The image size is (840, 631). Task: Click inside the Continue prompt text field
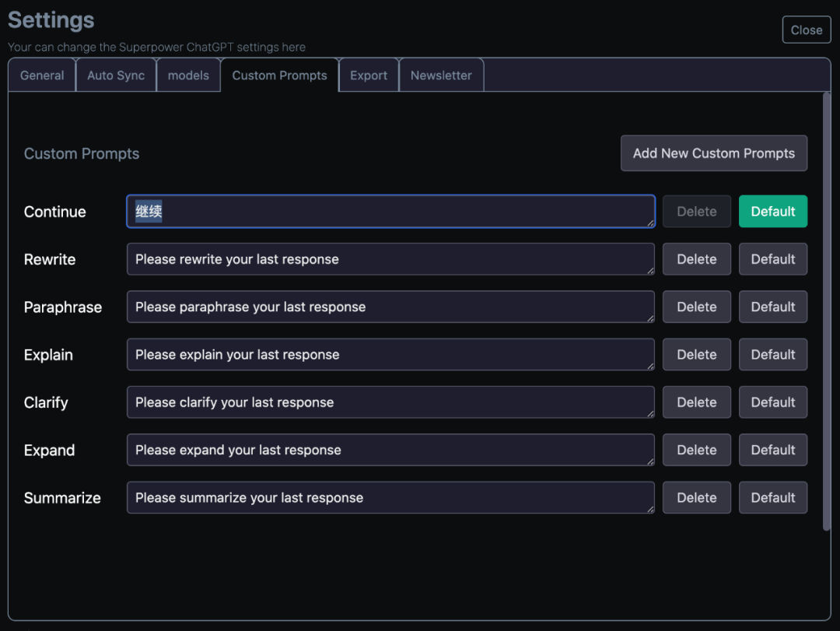[x=389, y=212]
